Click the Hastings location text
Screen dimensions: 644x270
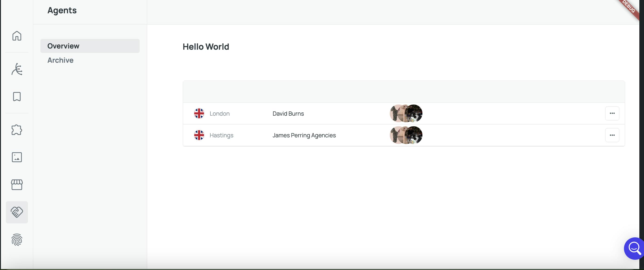(221, 135)
